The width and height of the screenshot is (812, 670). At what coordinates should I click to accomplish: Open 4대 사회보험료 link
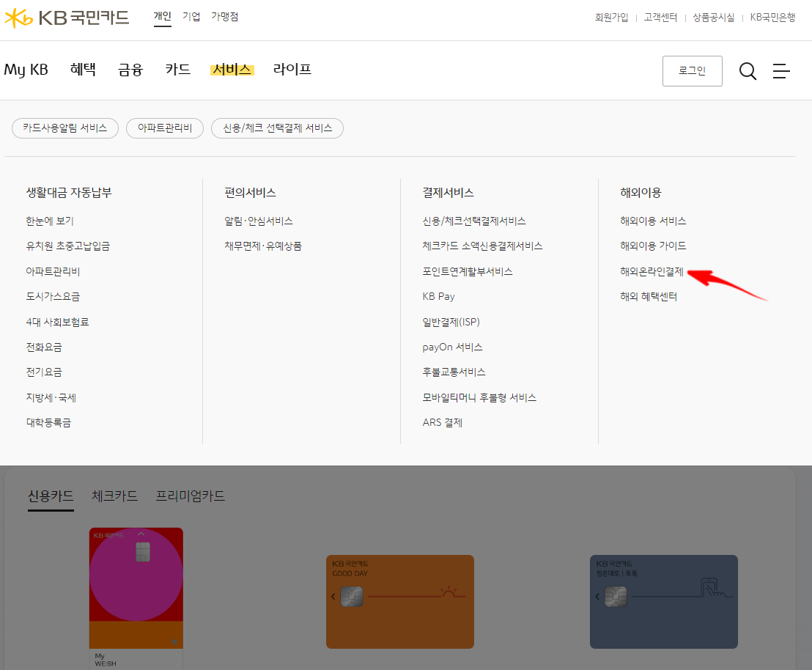[57, 322]
